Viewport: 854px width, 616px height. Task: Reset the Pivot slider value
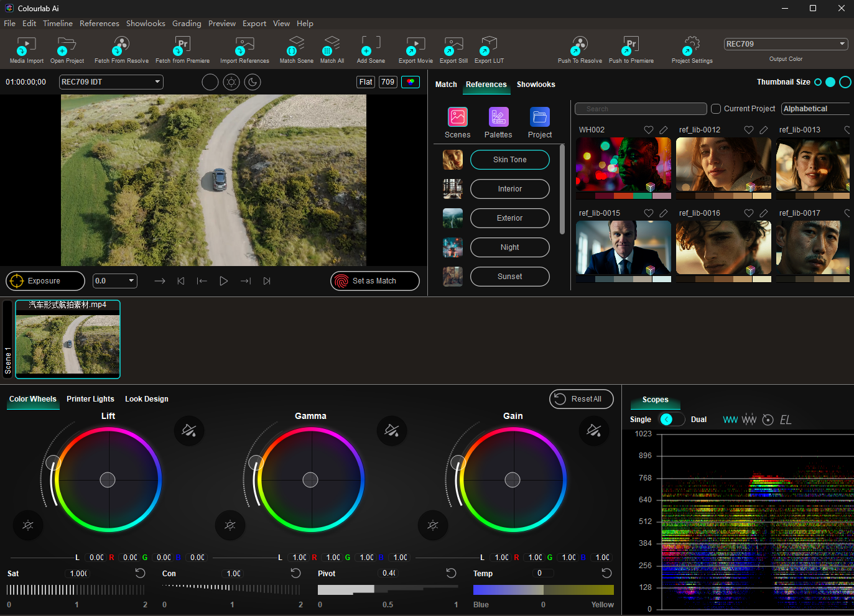[452, 573]
